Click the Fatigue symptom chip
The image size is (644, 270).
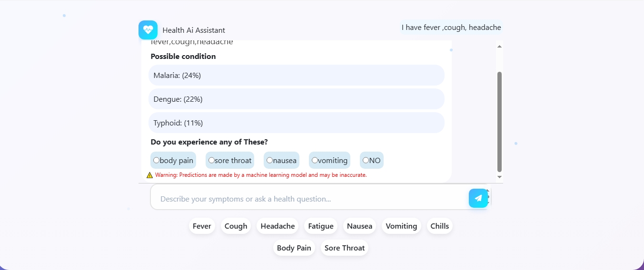[321, 226]
